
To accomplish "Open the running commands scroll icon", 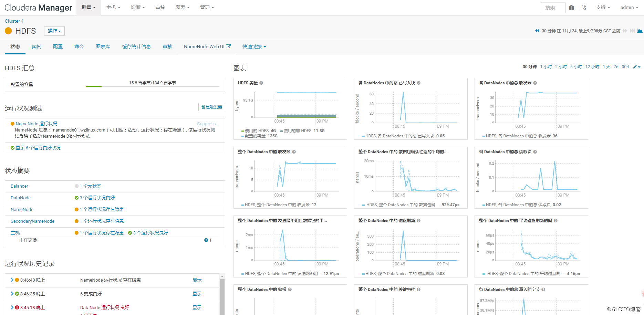I will pyautogui.click(x=584, y=7).
